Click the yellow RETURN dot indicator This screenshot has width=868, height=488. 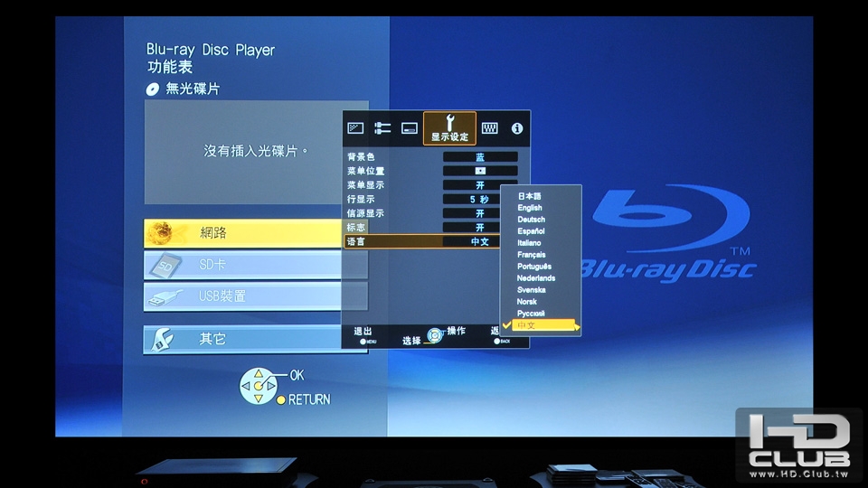pyautogui.click(x=281, y=400)
